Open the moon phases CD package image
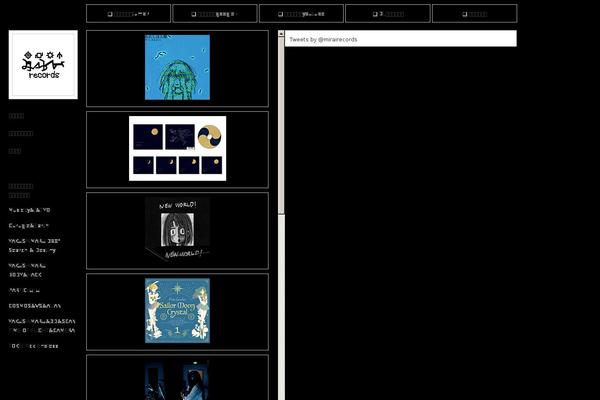The width and height of the screenshot is (600, 400). click(178, 149)
